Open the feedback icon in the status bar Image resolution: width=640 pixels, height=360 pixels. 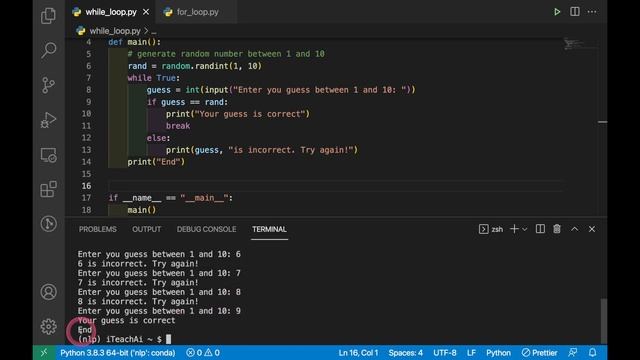click(x=573, y=352)
